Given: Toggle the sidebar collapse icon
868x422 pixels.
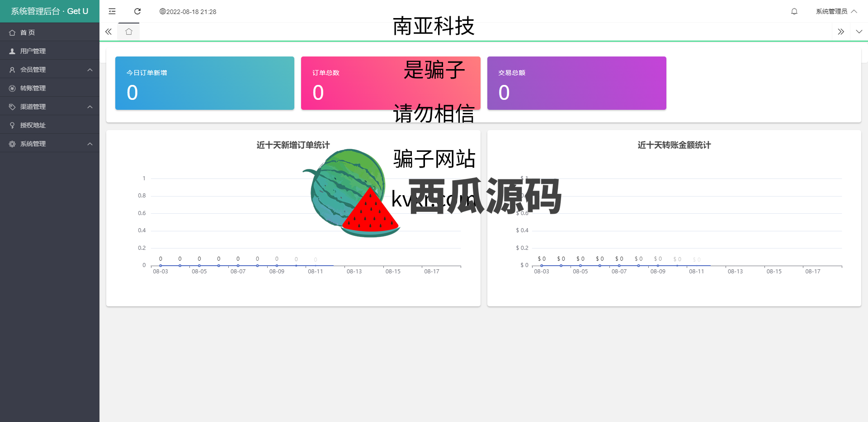Looking at the screenshot, I should [x=112, y=11].
